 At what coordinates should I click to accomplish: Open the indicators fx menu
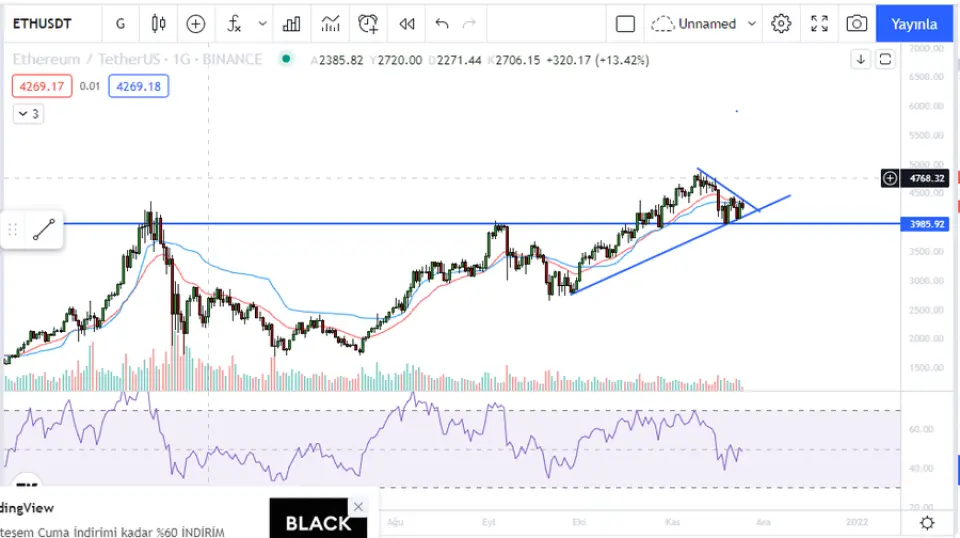[x=235, y=23]
